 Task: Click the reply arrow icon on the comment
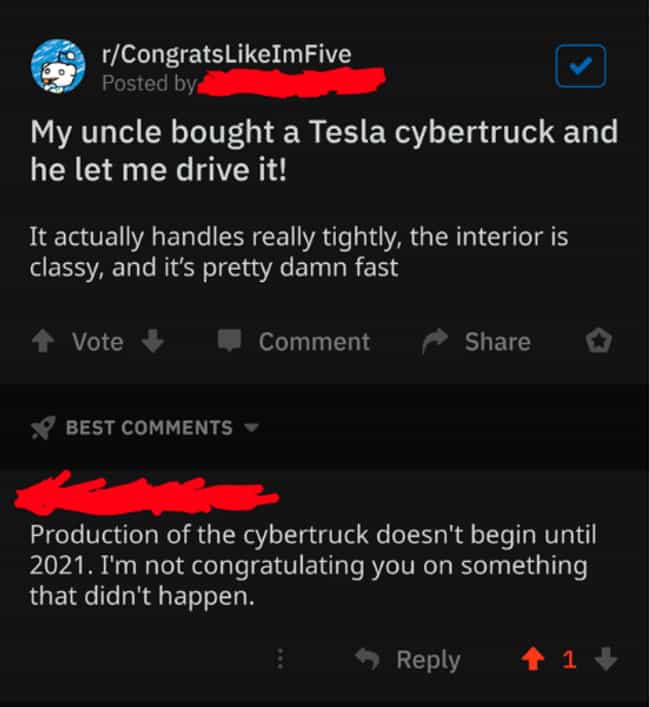(367, 659)
